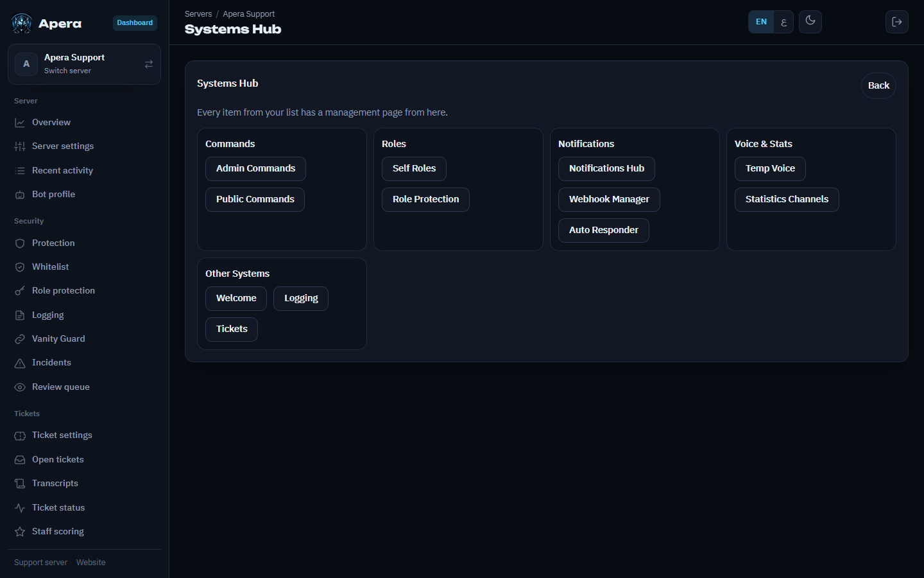The width and height of the screenshot is (924, 578).
Task: Open Server settings in the sidebar
Action: [84, 146]
